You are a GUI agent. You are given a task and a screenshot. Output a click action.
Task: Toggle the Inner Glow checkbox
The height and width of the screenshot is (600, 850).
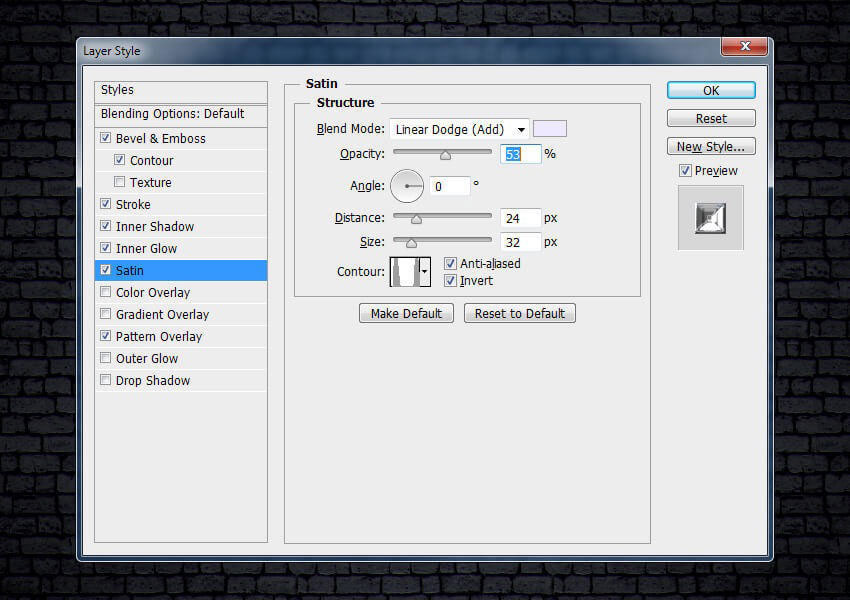(x=106, y=248)
